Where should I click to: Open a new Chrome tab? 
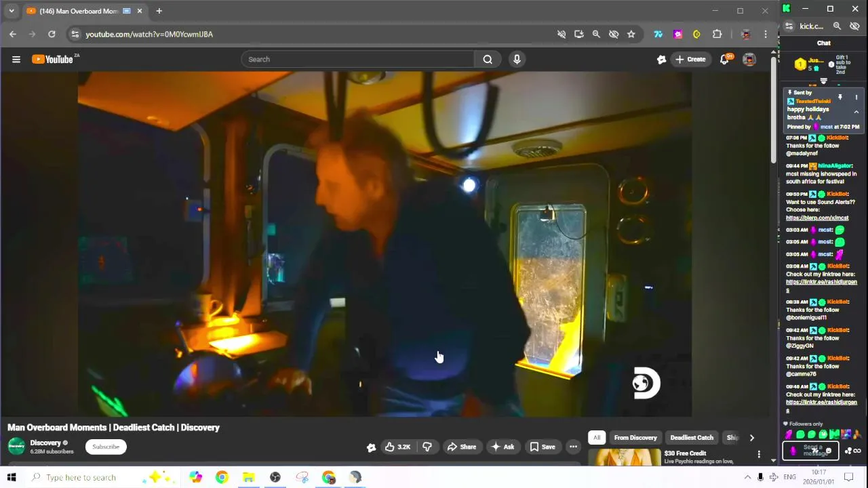click(x=159, y=11)
